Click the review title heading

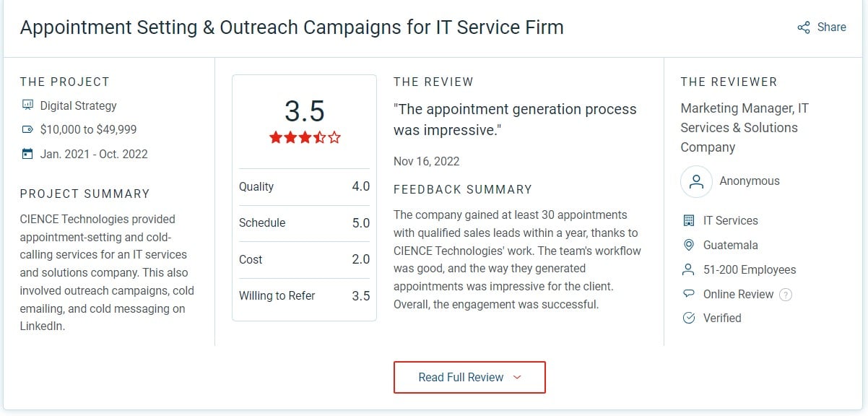pyautogui.click(x=292, y=27)
